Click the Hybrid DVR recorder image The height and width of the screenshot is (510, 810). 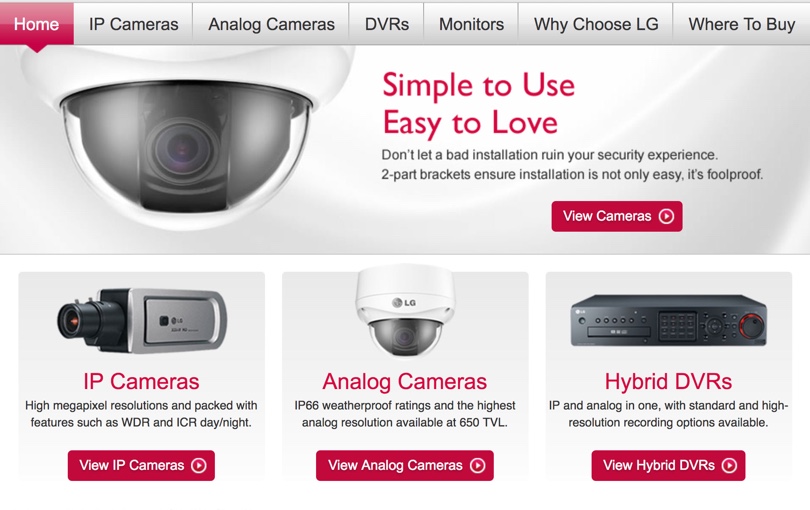[x=668, y=320]
